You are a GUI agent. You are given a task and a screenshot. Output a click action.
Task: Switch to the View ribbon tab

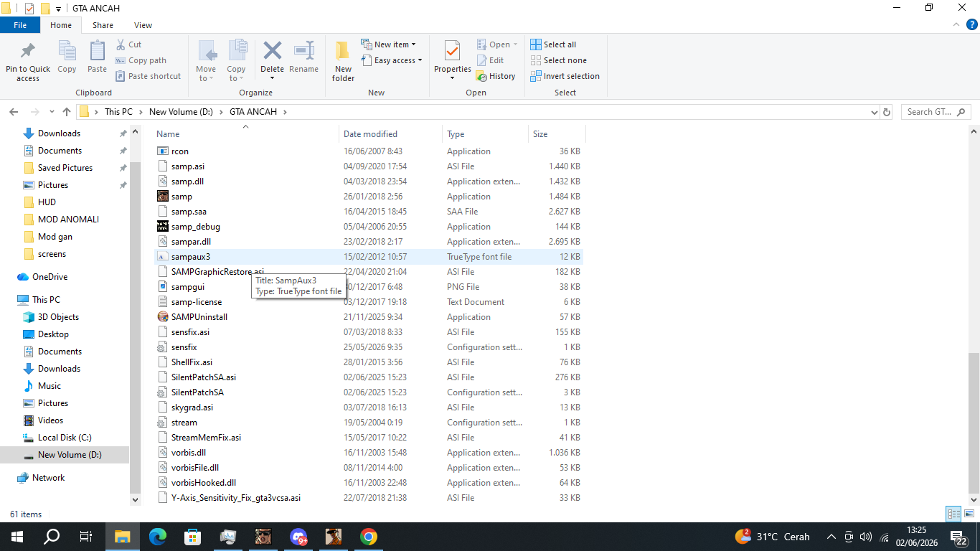click(x=143, y=25)
